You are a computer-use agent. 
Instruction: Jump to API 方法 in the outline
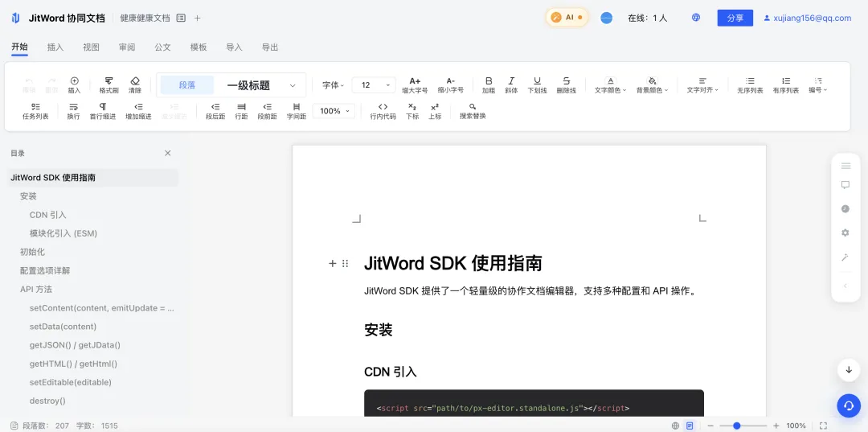pos(36,289)
